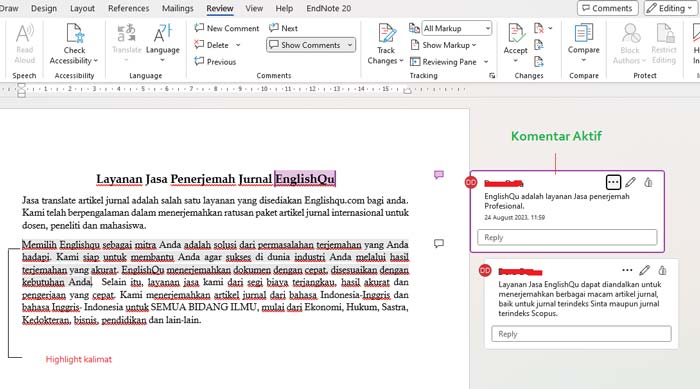Open the References tab
The height and width of the screenshot is (389, 700).
tap(129, 8)
